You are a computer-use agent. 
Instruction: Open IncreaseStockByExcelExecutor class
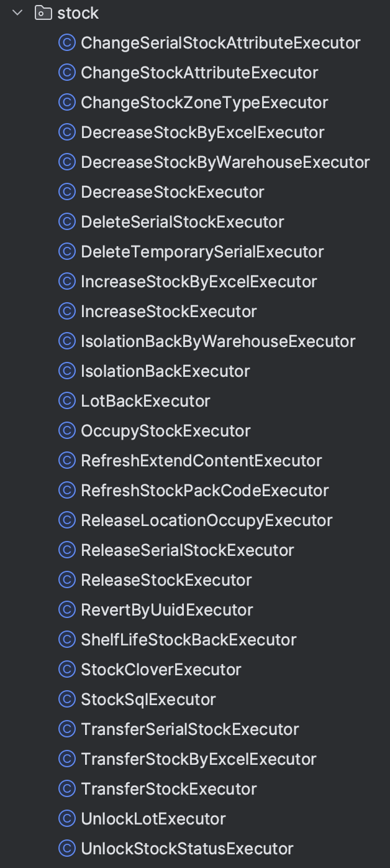[x=199, y=281]
